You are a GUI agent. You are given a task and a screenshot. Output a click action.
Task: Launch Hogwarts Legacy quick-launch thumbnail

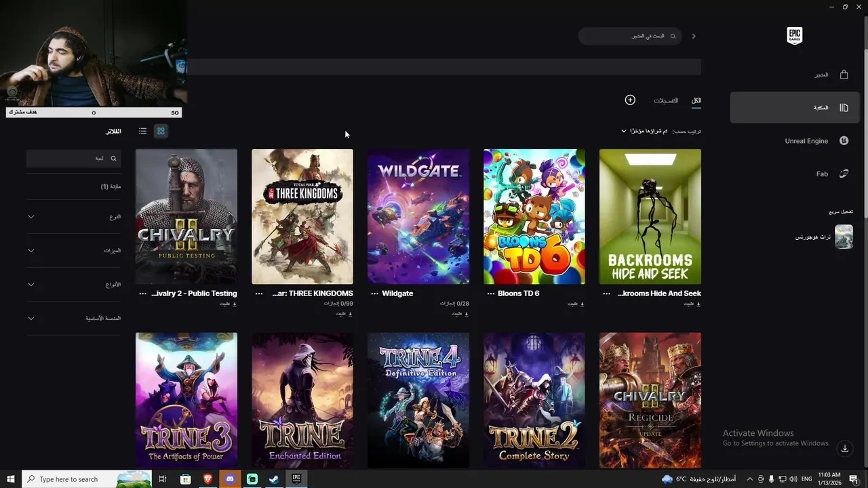tap(844, 237)
